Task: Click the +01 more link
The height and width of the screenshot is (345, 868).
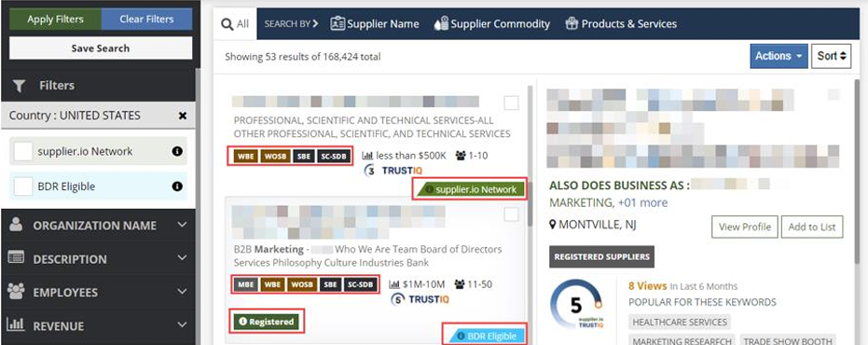Action: tap(642, 202)
